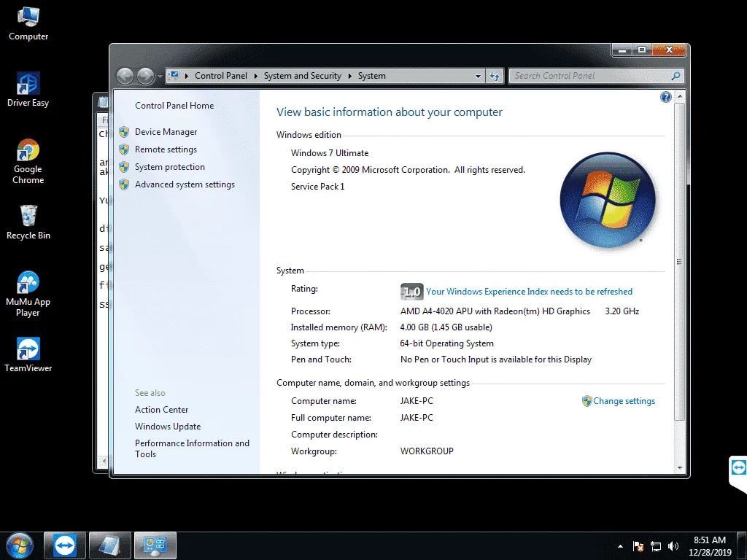Click the System breadcrumb item
Viewport: 747px width, 560px height.
pos(371,76)
